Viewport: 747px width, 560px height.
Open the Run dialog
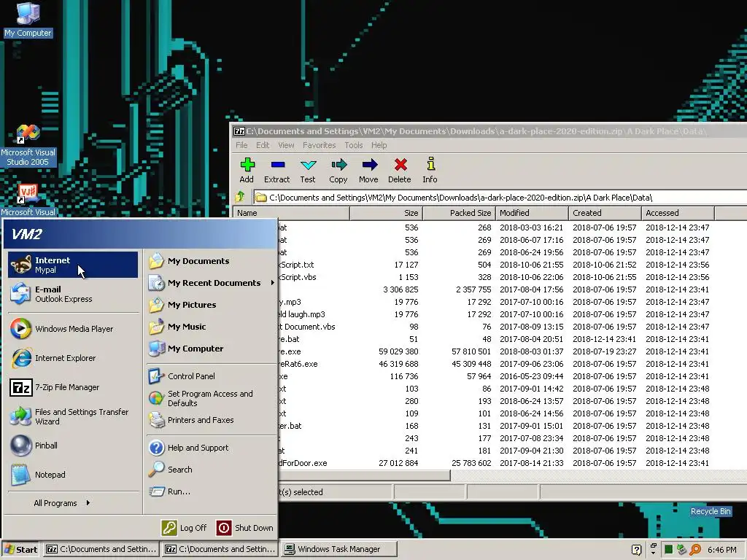(x=211, y=491)
